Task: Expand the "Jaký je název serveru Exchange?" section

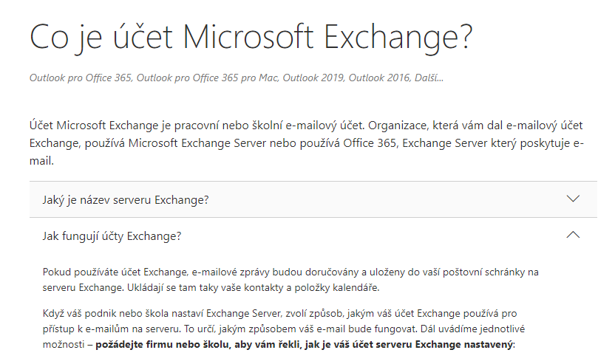Action: coord(313,199)
